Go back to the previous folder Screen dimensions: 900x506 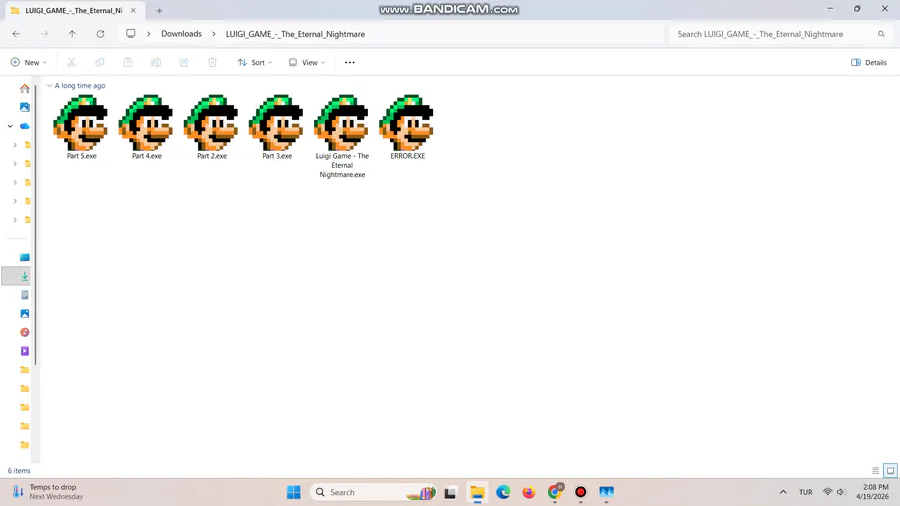point(16,34)
